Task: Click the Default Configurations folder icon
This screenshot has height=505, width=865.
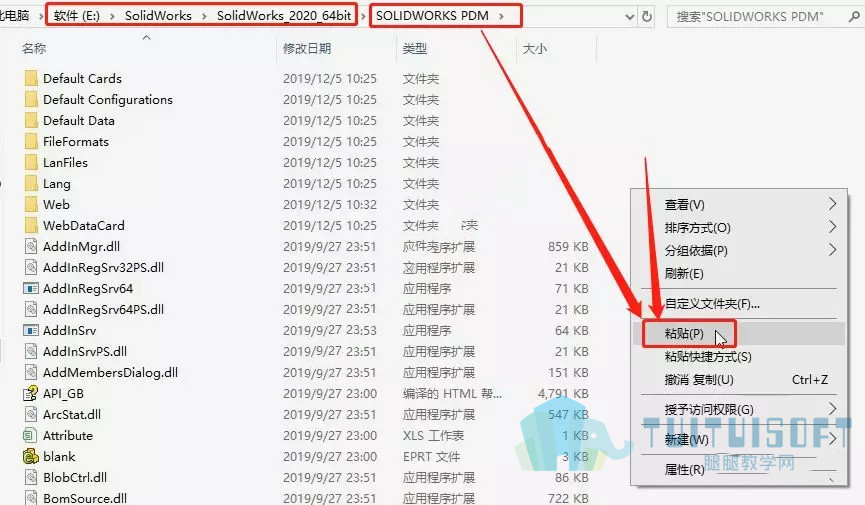Action: 31,99
